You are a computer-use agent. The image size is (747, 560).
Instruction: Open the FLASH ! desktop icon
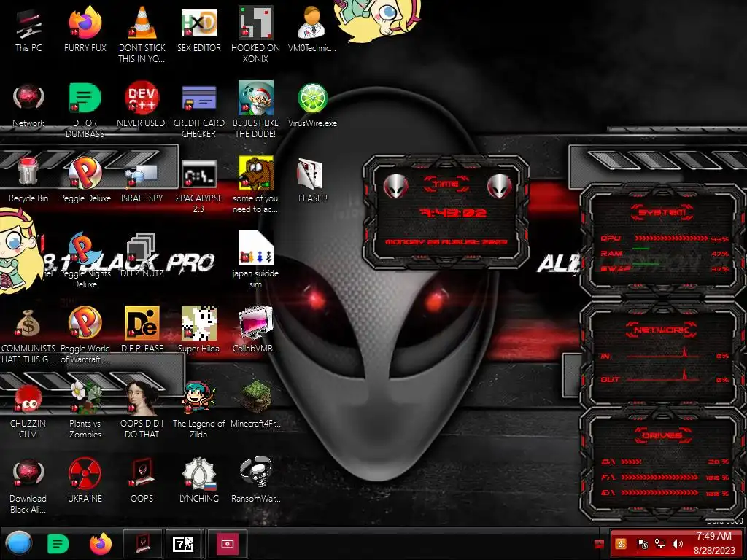click(312, 181)
